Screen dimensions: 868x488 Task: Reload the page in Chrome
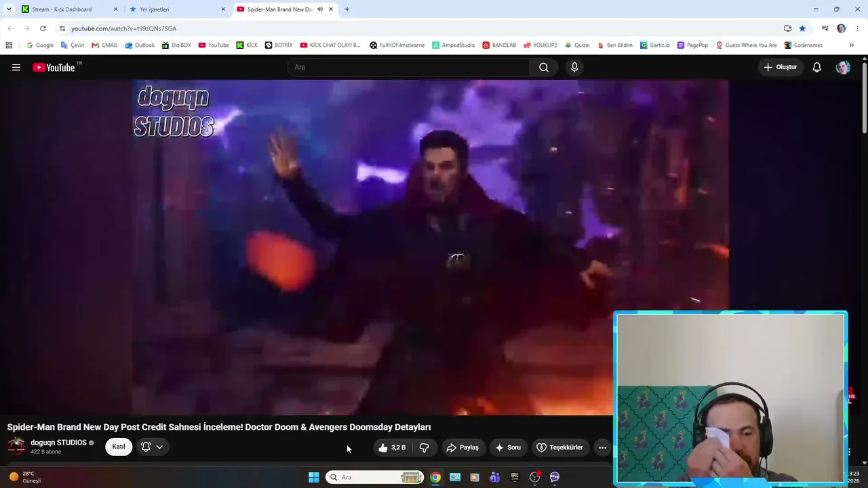(x=43, y=28)
